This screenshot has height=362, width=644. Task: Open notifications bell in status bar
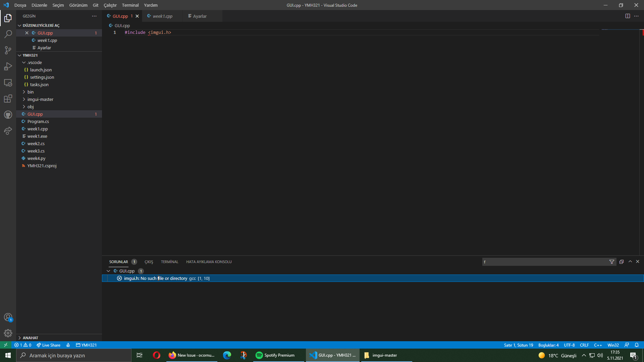click(x=637, y=345)
